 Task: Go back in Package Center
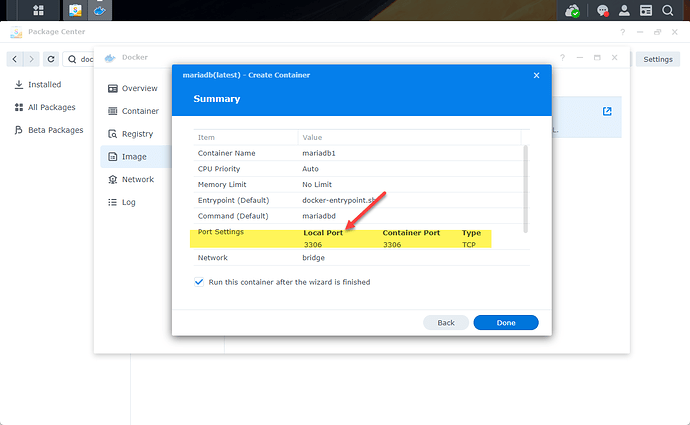[x=15, y=59]
